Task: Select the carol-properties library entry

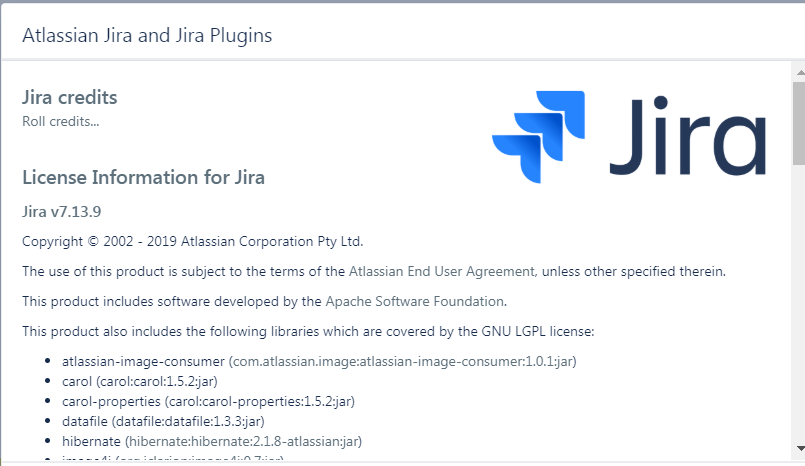Action: (x=208, y=401)
